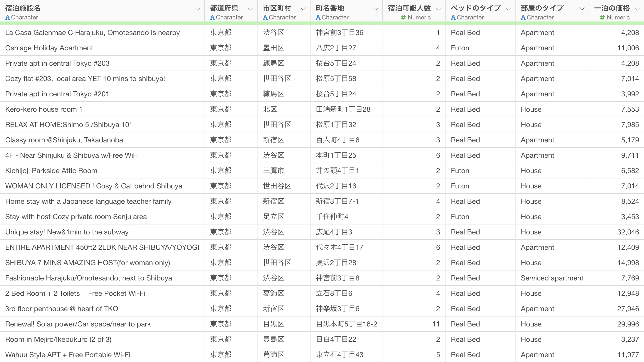Open the 町名番地 column dropdown arrow
The height and width of the screenshot is (362, 644).
click(376, 9)
